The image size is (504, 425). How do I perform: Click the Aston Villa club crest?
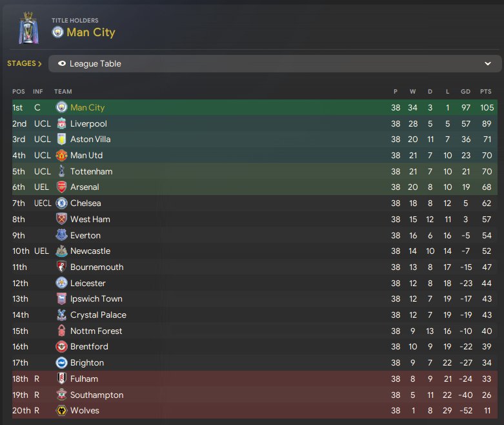61,140
